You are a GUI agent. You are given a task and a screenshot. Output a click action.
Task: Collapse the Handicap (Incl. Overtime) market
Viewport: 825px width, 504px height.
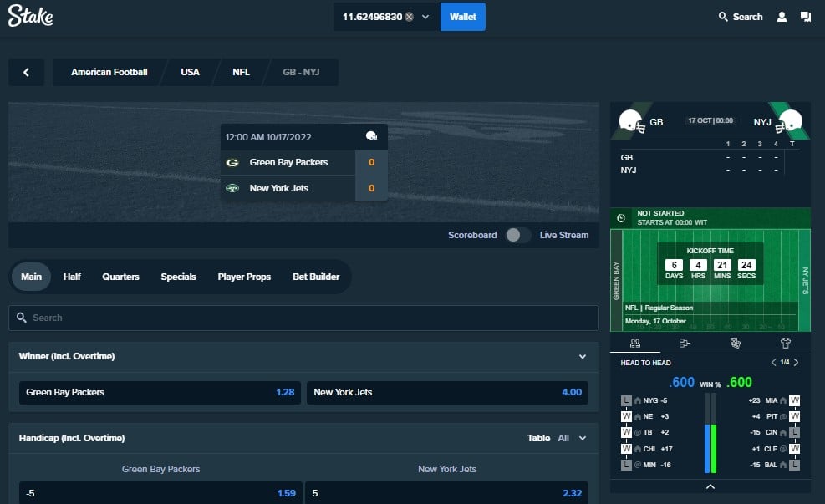point(583,438)
